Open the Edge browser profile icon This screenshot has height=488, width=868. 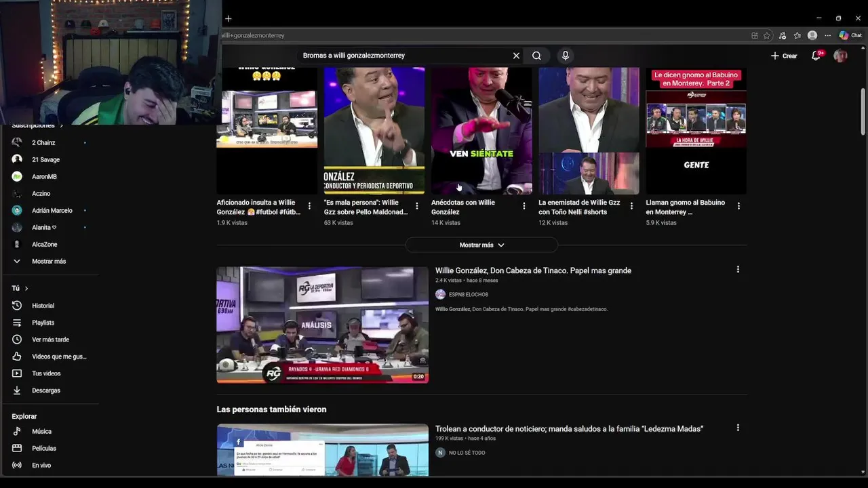(x=812, y=35)
